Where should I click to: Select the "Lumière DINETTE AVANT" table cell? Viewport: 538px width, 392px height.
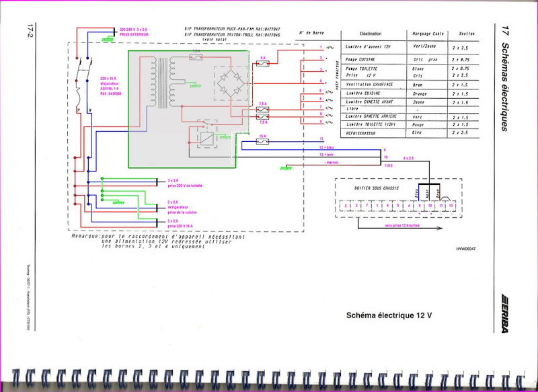[369, 102]
